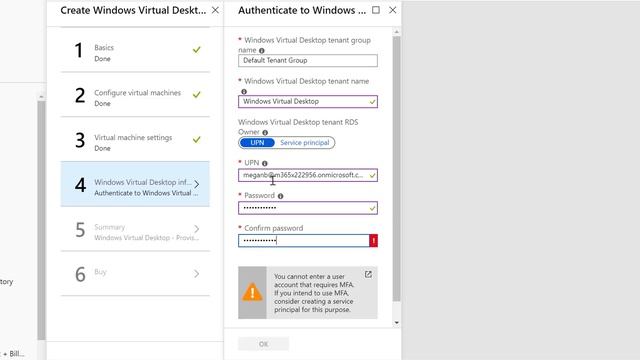Open step 6 Buy
The image size is (640, 360).
point(135,273)
